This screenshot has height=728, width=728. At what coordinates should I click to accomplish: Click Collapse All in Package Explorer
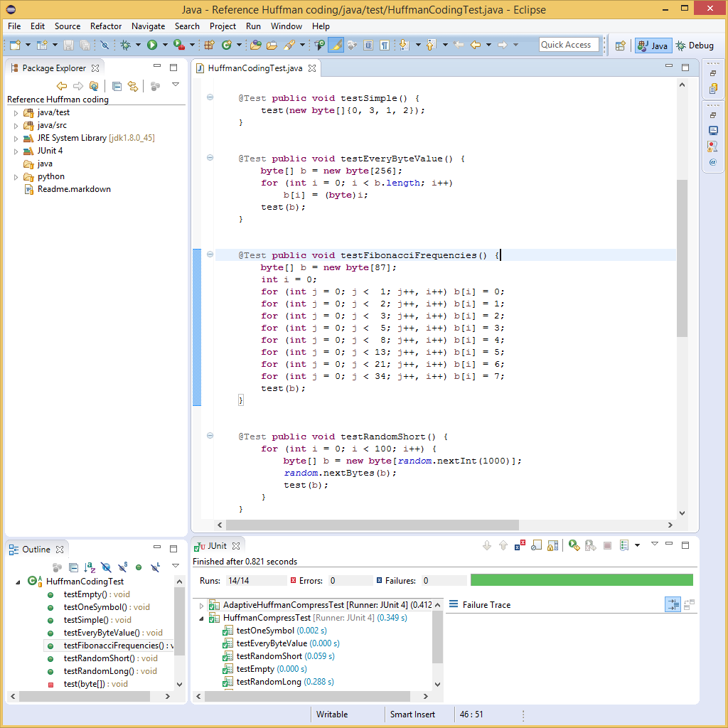pyautogui.click(x=117, y=86)
